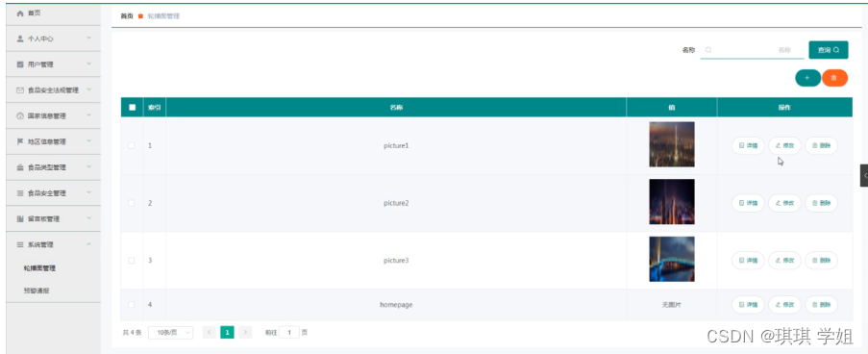Click the homepage name cell
This screenshot has height=354, width=868.
click(x=396, y=305)
